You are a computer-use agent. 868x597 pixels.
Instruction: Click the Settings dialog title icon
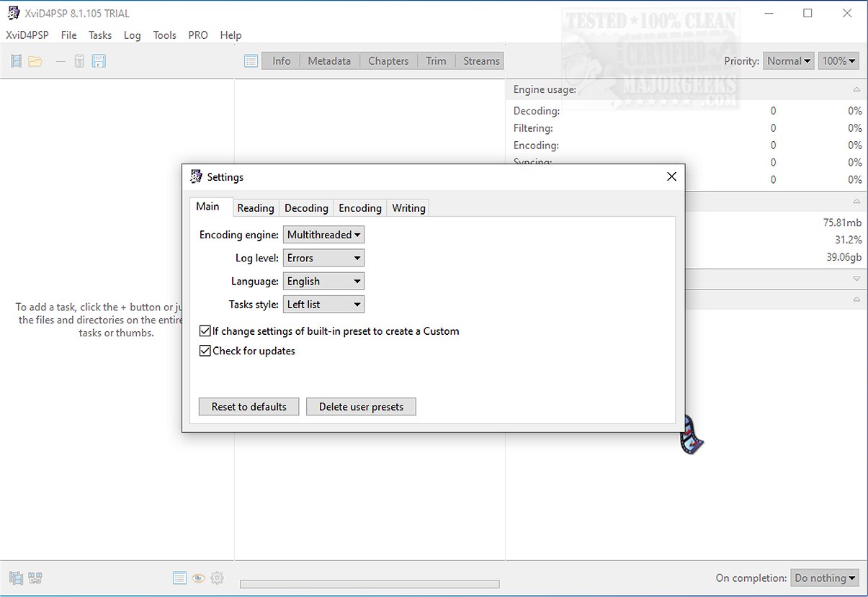coord(196,176)
